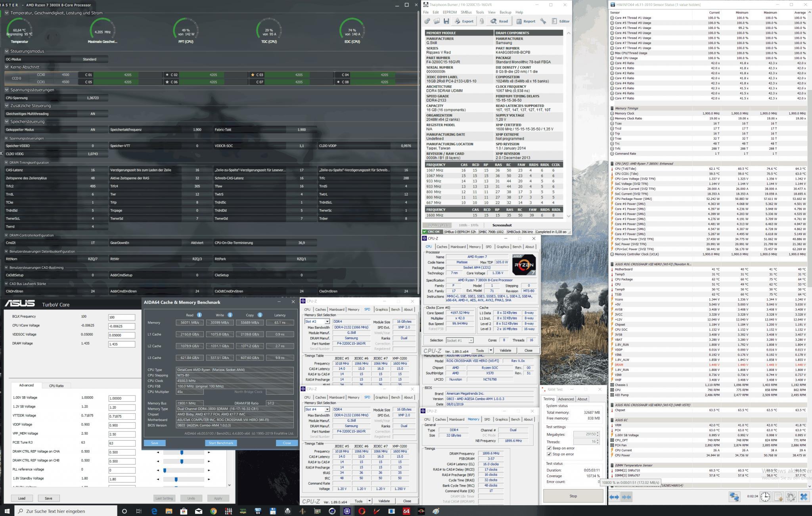Open the EEPROM menu in Thaiphoon Burner
This screenshot has width=812, height=516.
[449, 12]
